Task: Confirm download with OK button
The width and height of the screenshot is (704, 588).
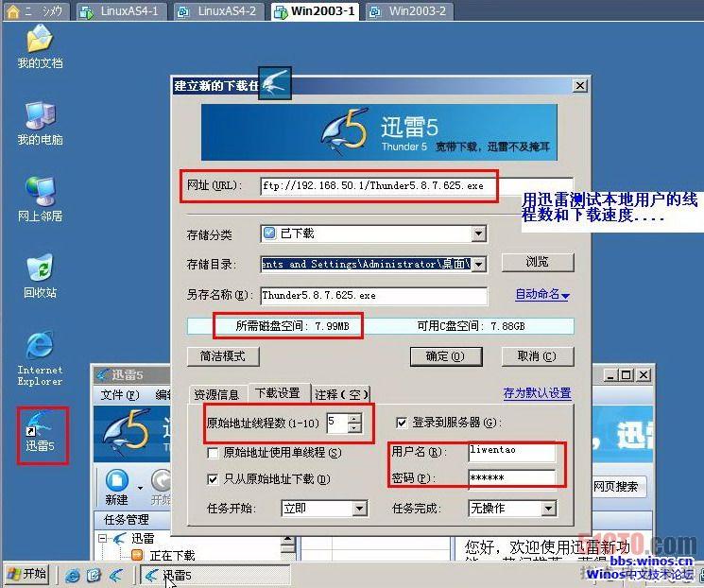Action: 446,356
